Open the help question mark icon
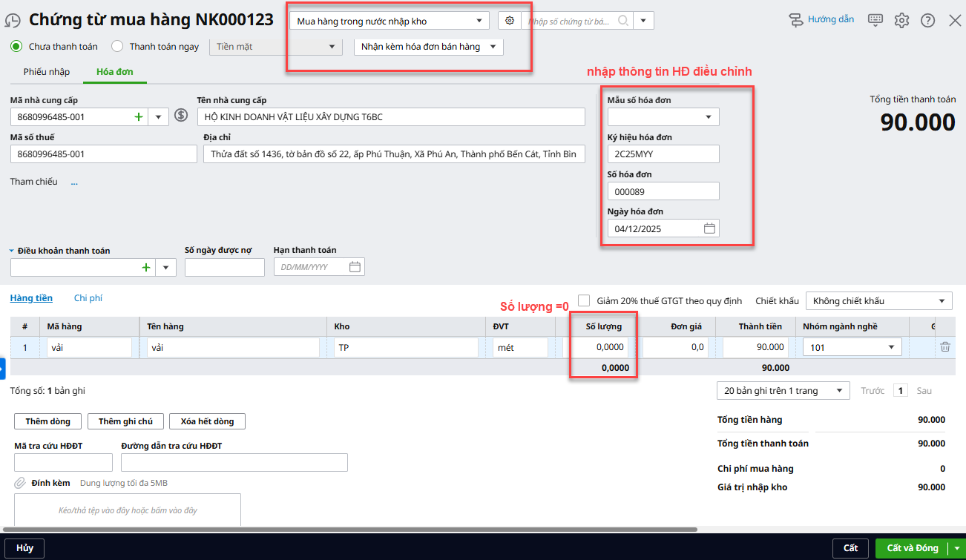966x560 pixels. coord(927,20)
